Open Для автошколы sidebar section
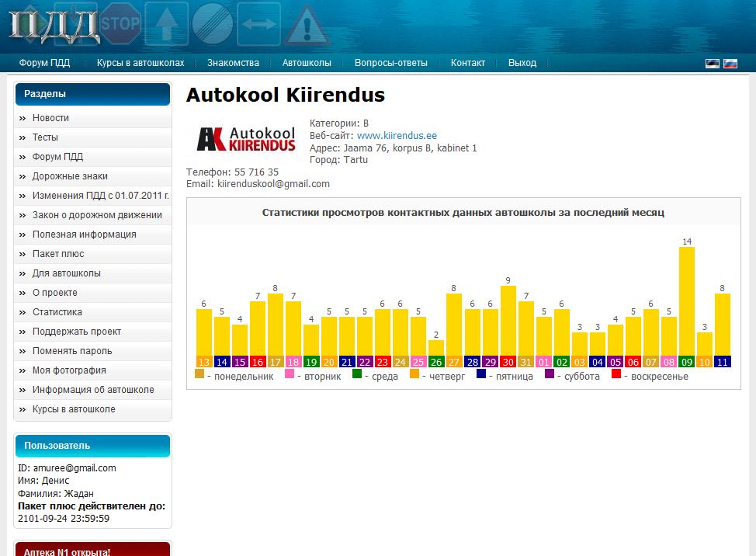Screen dimensions: 756x556 [92, 273]
